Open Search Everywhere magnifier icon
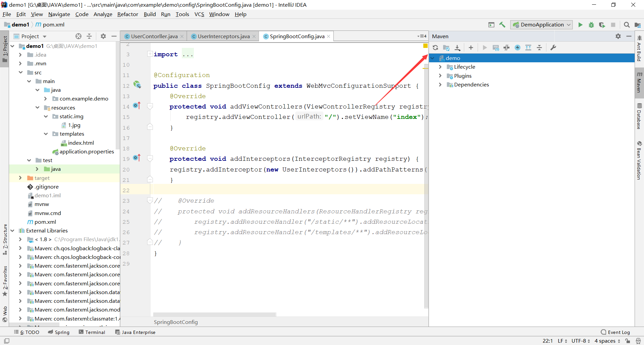644x345 pixels. pos(627,25)
